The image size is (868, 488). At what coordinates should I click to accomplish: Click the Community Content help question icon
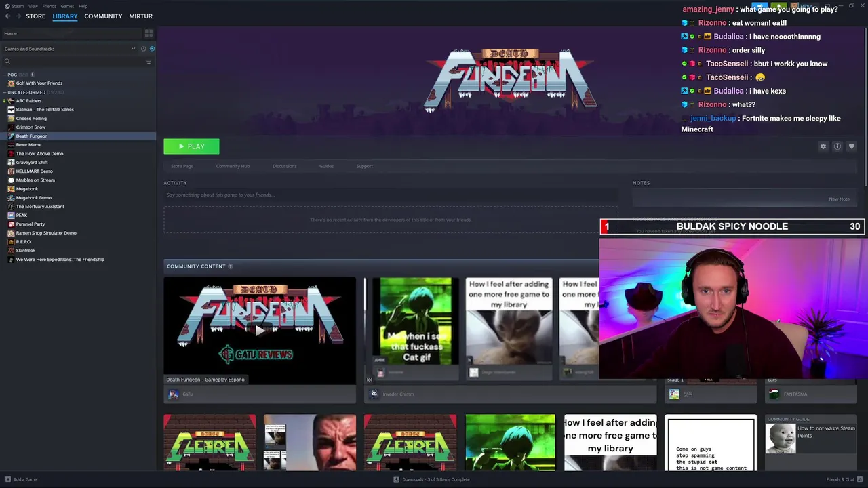(231, 266)
